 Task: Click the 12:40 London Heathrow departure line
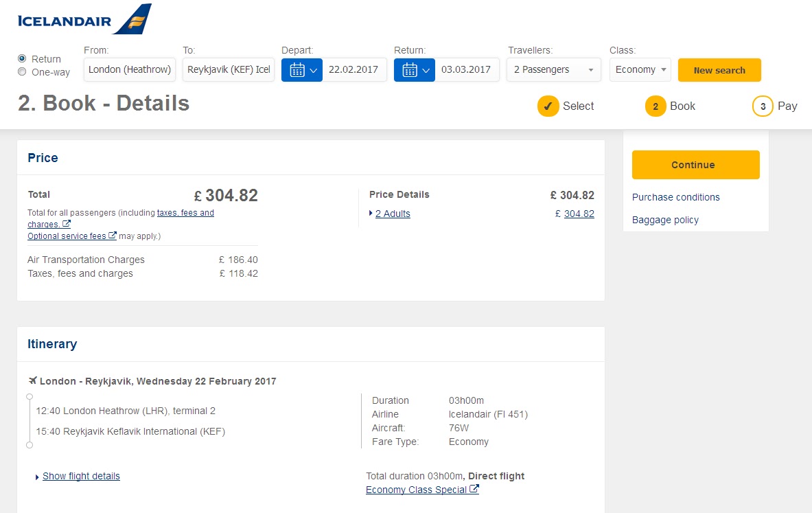[126, 411]
